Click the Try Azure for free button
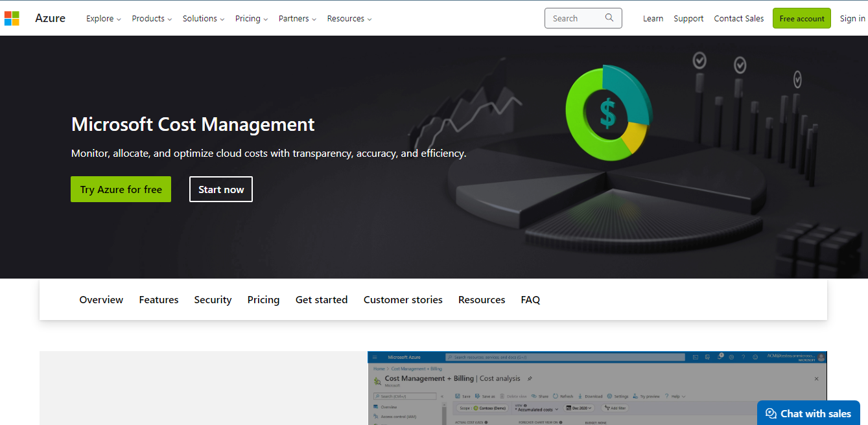 point(121,189)
